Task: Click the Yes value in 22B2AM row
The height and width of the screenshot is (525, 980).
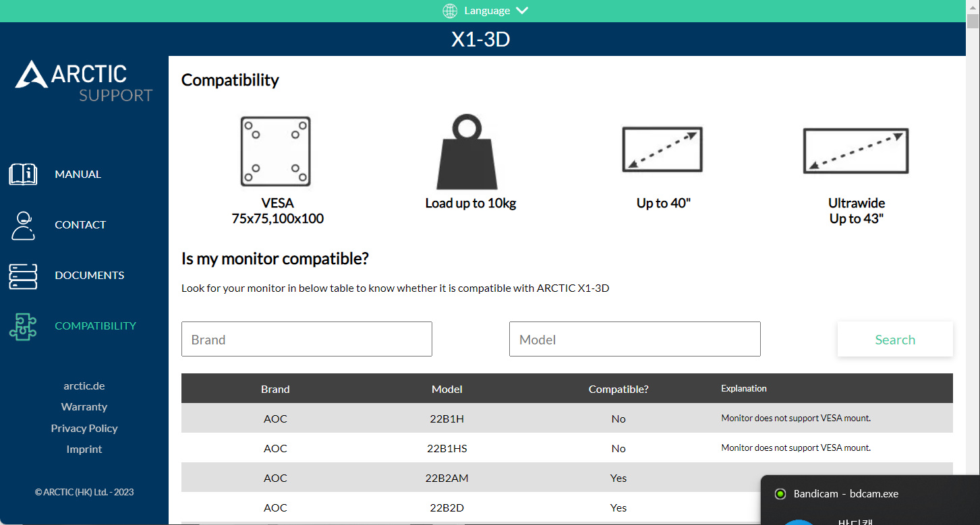Action: pos(618,478)
